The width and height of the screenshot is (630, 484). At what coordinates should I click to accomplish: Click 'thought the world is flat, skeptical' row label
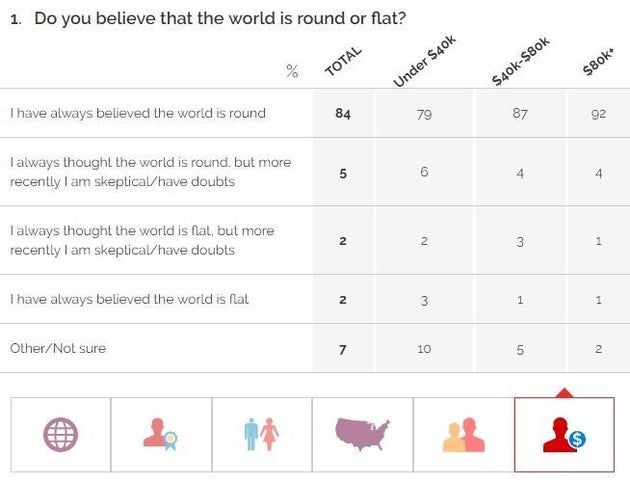(142, 240)
